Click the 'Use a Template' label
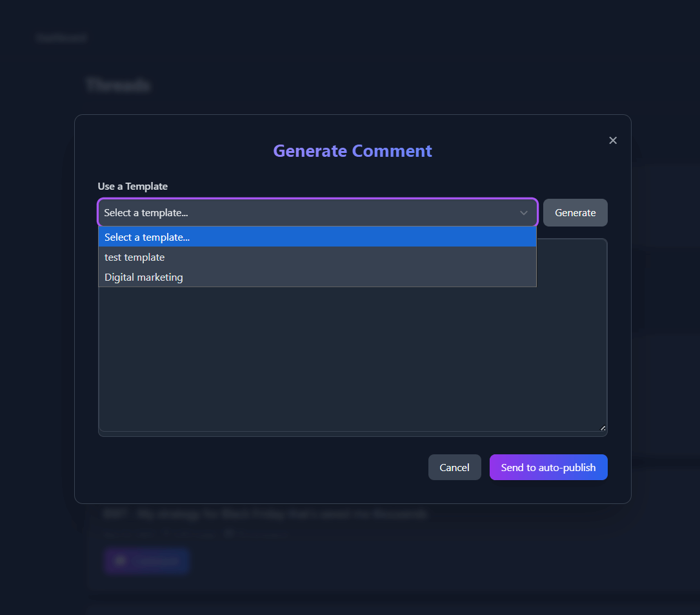 click(x=132, y=187)
